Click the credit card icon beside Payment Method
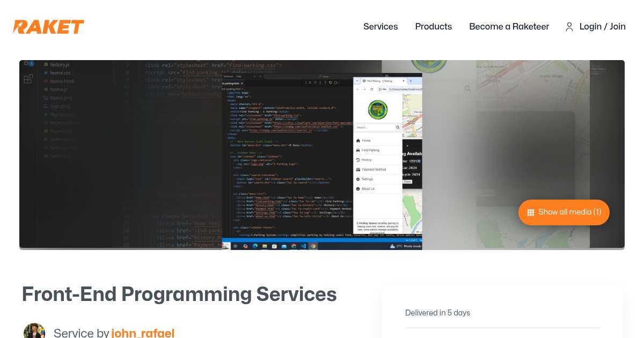Screen dimensions: 644x338 (358, 170)
